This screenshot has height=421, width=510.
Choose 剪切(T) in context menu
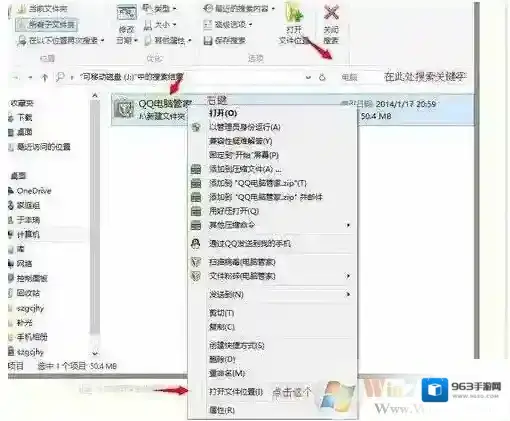coord(221,313)
